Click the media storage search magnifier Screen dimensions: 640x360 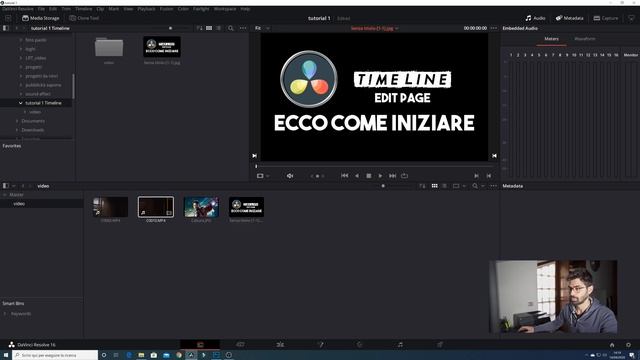231,28
